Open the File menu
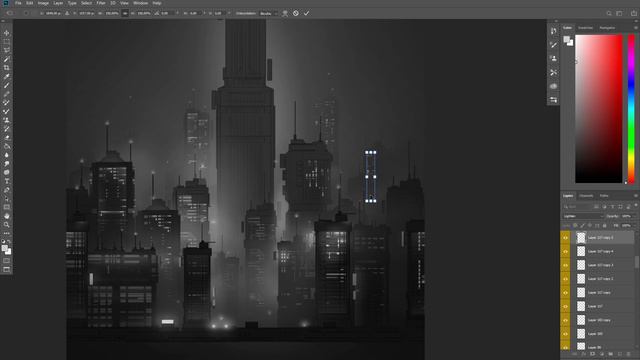Viewport: 640px width, 360px height. (18, 3)
